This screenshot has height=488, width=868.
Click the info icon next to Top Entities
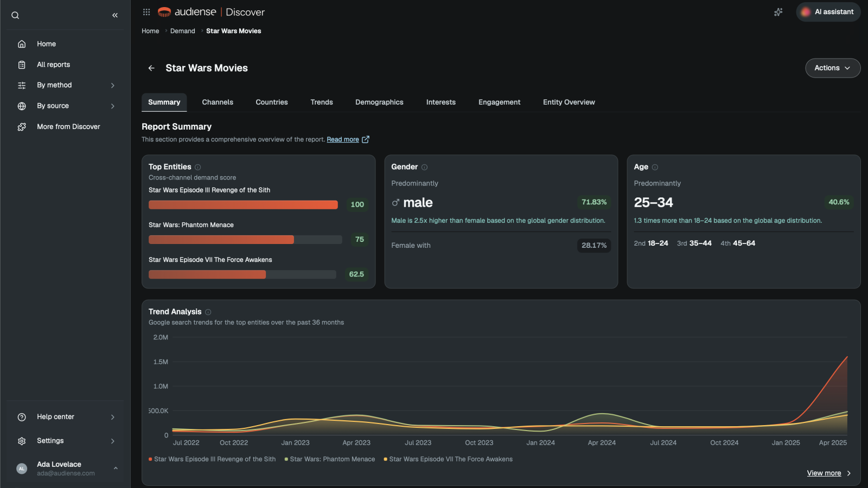pyautogui.click(x=198, y=167)
